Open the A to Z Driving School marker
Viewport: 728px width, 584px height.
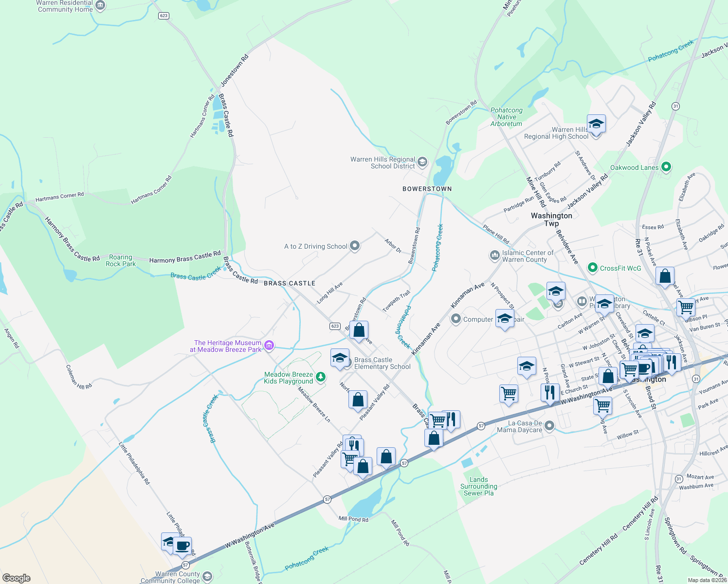355,246
